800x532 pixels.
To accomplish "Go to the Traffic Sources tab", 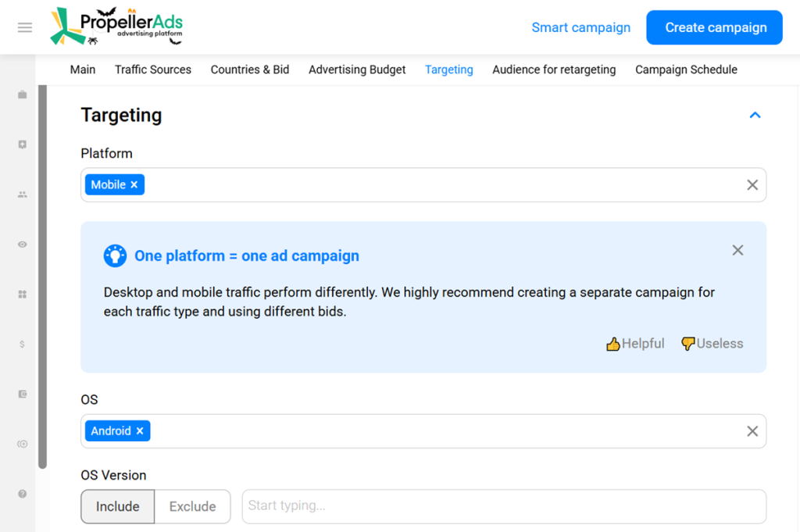I will (153, 70).
